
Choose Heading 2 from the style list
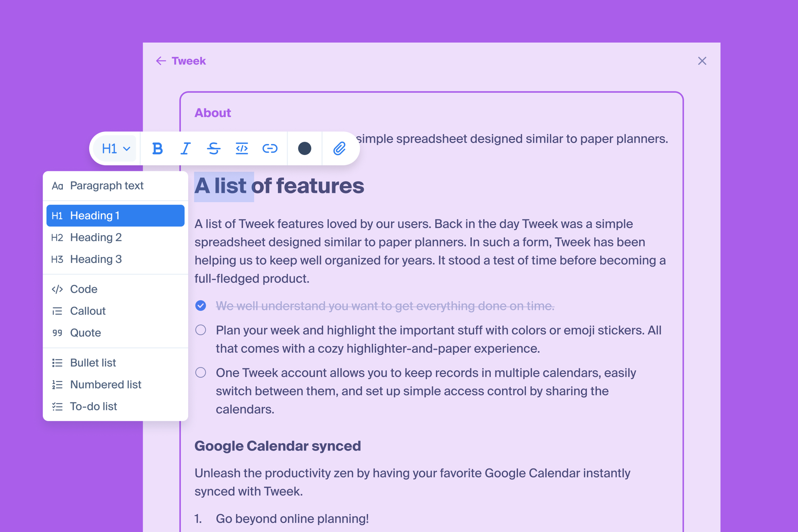(x=96, y=237)
